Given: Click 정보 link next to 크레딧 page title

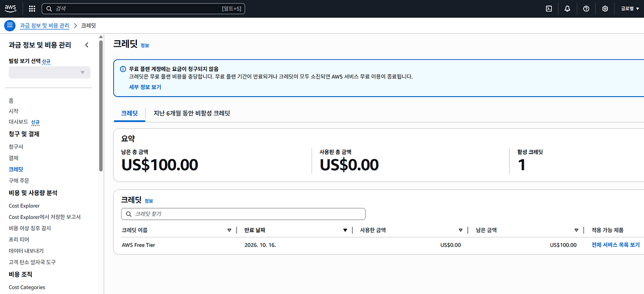Looking at the screenshot, I should click(x=144, y=45).
